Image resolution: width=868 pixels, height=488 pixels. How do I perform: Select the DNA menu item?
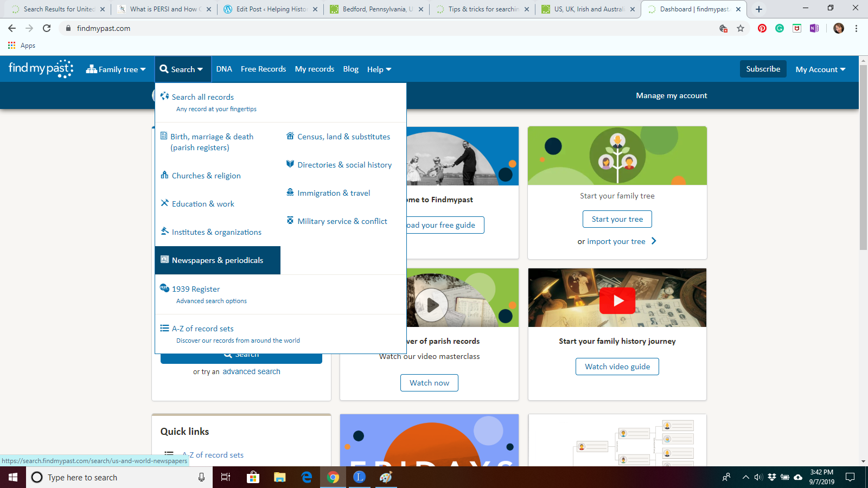224,69
